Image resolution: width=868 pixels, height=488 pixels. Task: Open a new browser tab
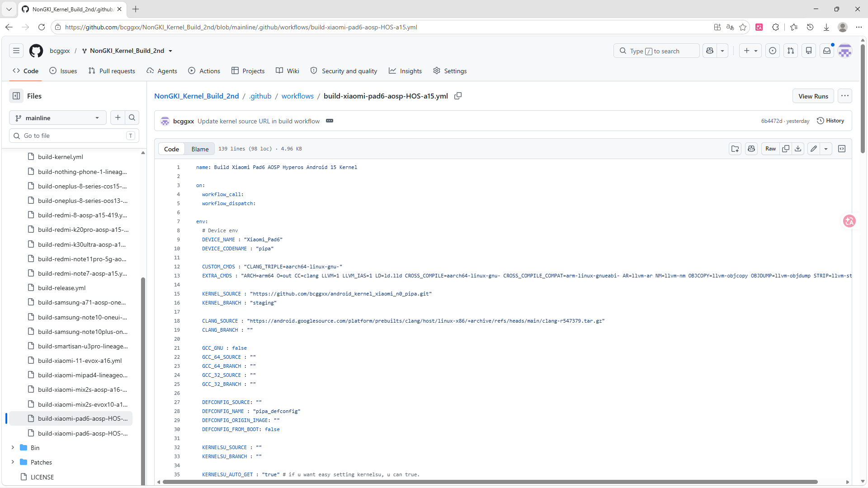(x=136, y=9)
